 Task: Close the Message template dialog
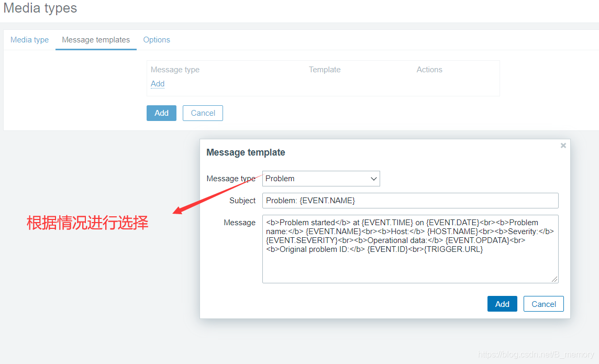coord(563,146)
